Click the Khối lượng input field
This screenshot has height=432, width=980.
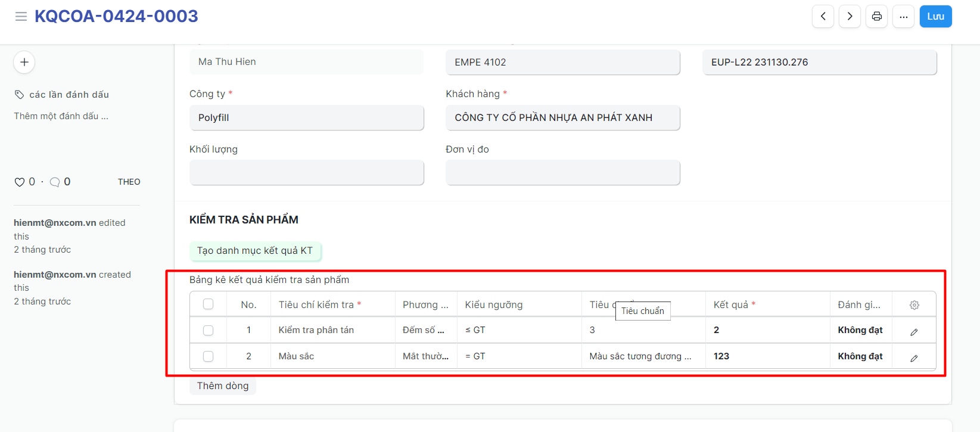(306, 173)
